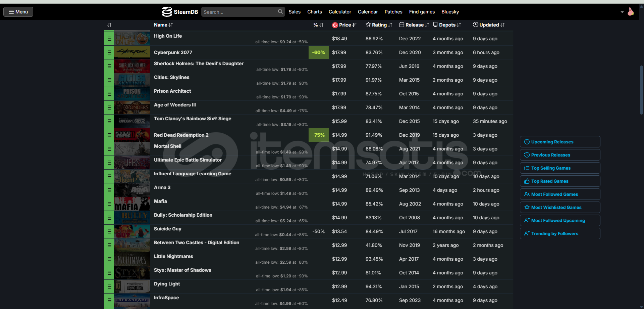Screen dimensions: 644x309
Task: Sort by the discount percent column
Action: (x=318, y=25)
